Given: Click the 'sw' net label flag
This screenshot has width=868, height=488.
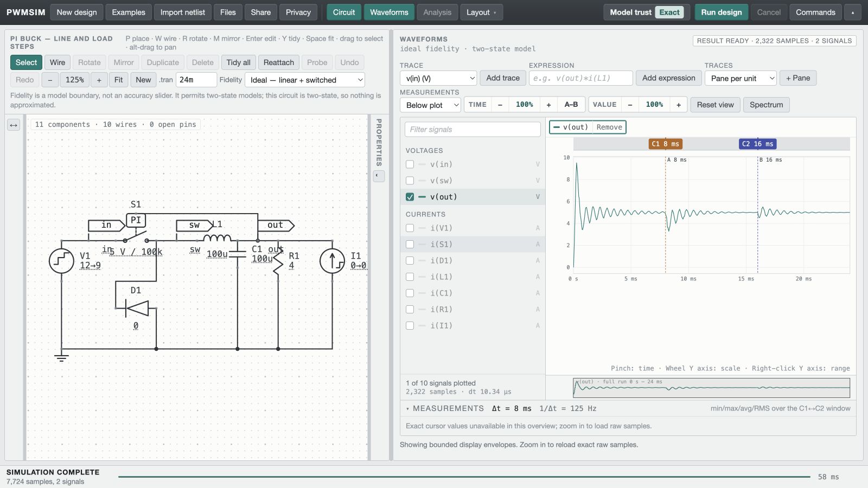Looking at the screenshot, I should 195,225.
